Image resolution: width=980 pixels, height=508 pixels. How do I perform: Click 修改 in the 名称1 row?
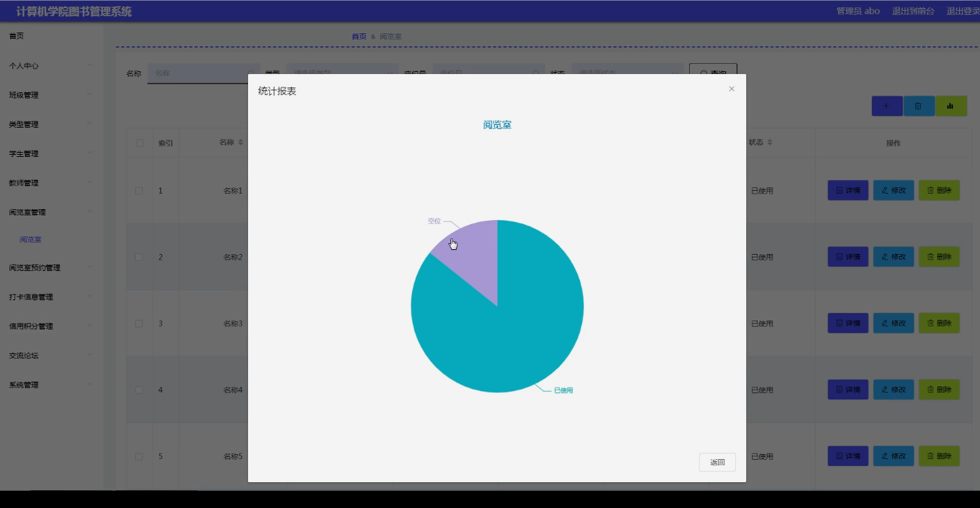894,190
